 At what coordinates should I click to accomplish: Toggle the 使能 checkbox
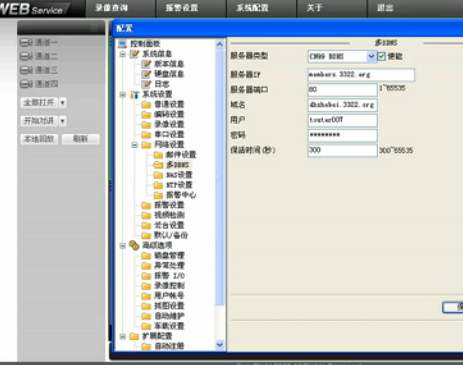(x=381, y=56)
